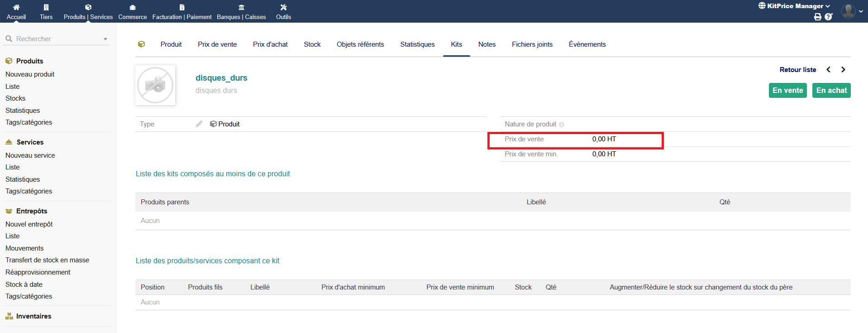Open Nouveau produit in sidebar
Image resolution: width=868 pixels, height=333 pixels.
tap(30, 74)
